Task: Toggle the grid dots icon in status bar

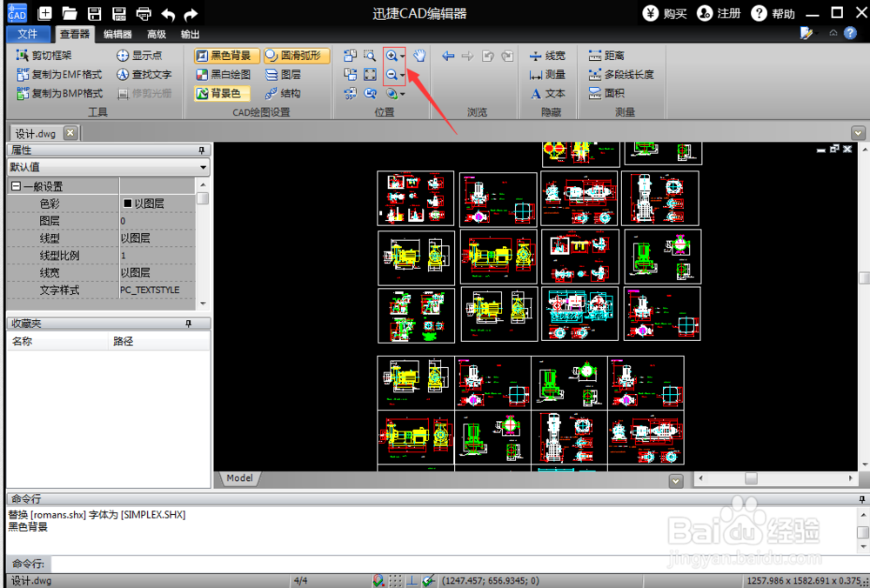Action: point(395,580)
